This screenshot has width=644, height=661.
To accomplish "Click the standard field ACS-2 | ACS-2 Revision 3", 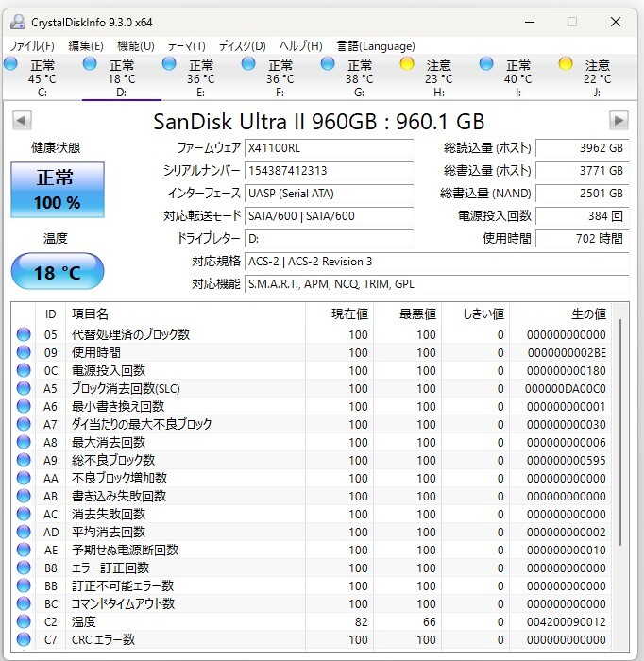I will click(x=436, y=262).
